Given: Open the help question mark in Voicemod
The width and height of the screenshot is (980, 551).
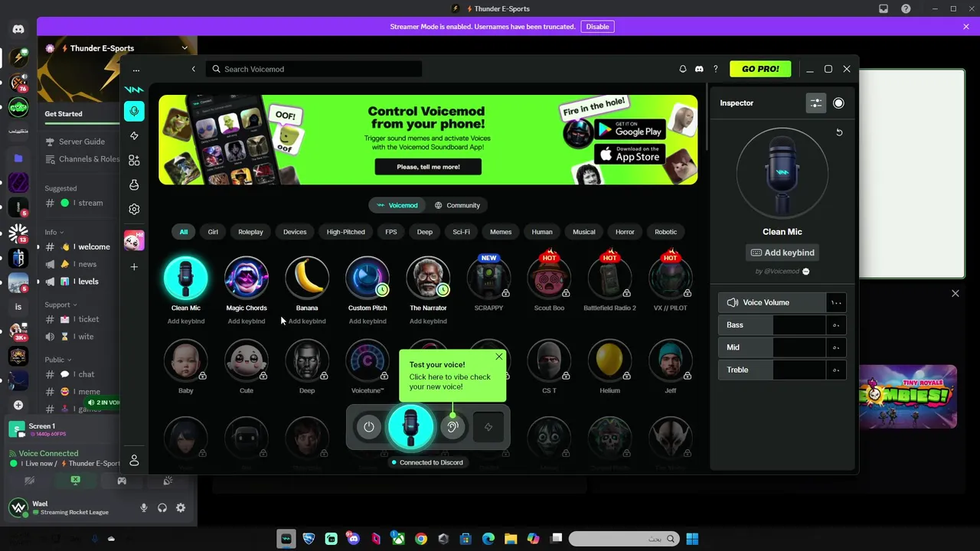Looking at the screenshot, I should point(716,69).
